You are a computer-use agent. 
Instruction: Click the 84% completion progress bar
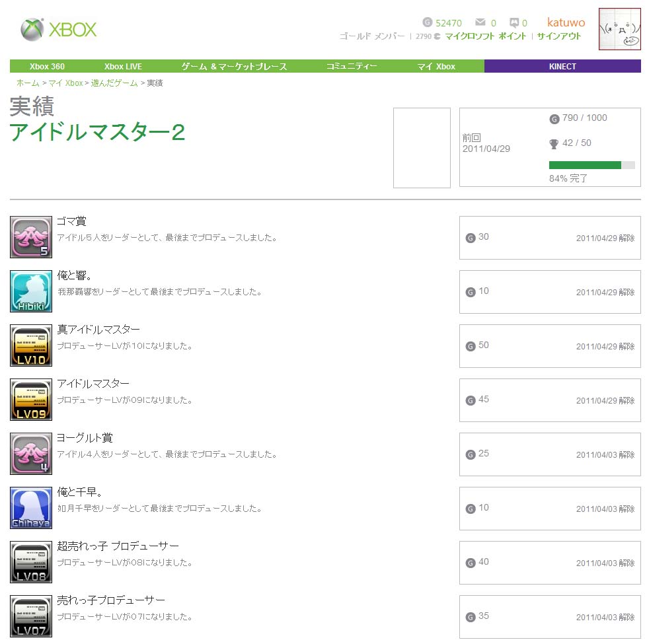tap(591, 165)
